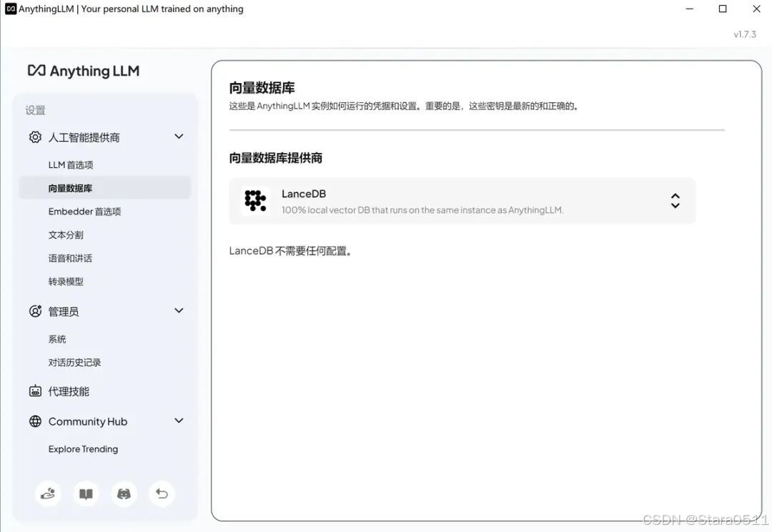The image size is (772, 532).
Task: Open 转录模型 settings
Action: pyautogui.click(x=66, y=281)
